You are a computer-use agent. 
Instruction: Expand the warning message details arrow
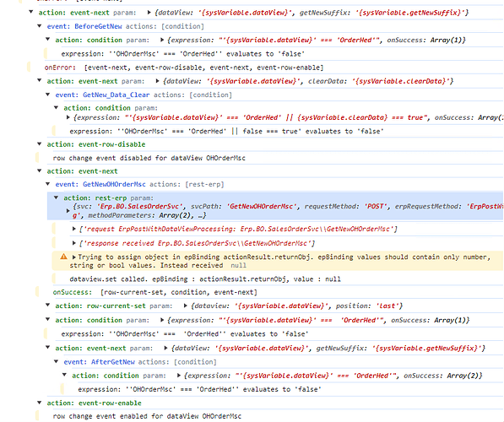tap(74, 257)
